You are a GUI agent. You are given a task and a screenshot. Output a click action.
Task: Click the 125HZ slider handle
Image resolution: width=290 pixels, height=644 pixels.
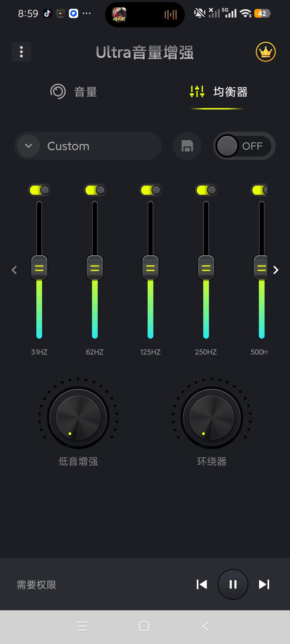(x=150, y=268)
